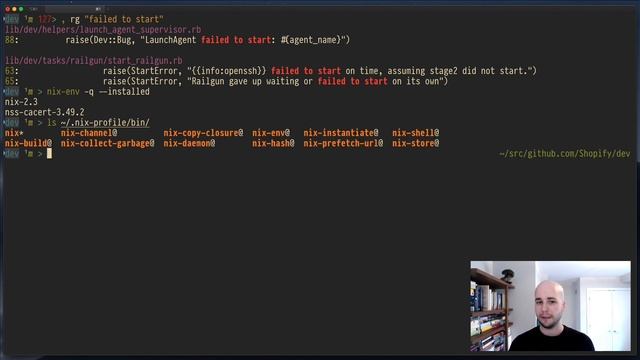
Task: Click the launch_agent_supervisor.rb file path
Action: point(103,30)
